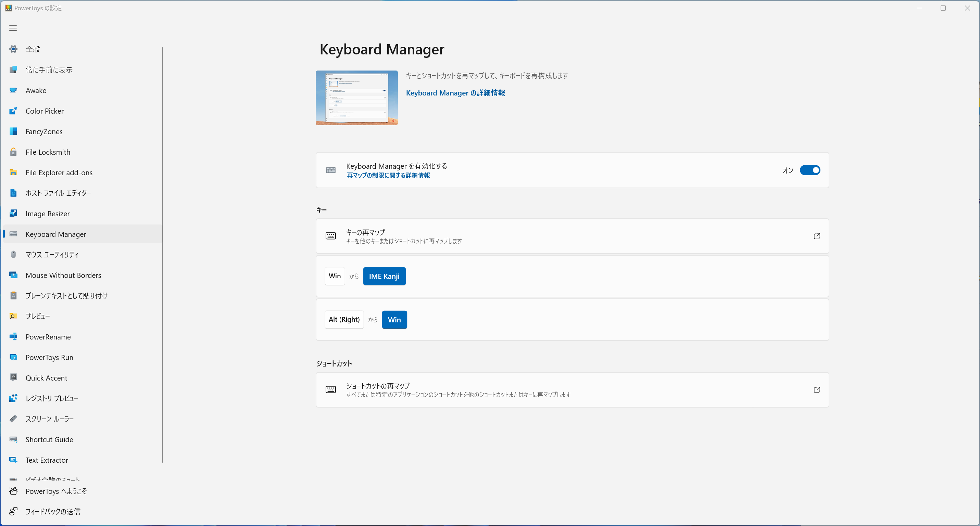The image size is (980, 526).
Task: Open key remap editor via popout icon
Action: [816, 236]
